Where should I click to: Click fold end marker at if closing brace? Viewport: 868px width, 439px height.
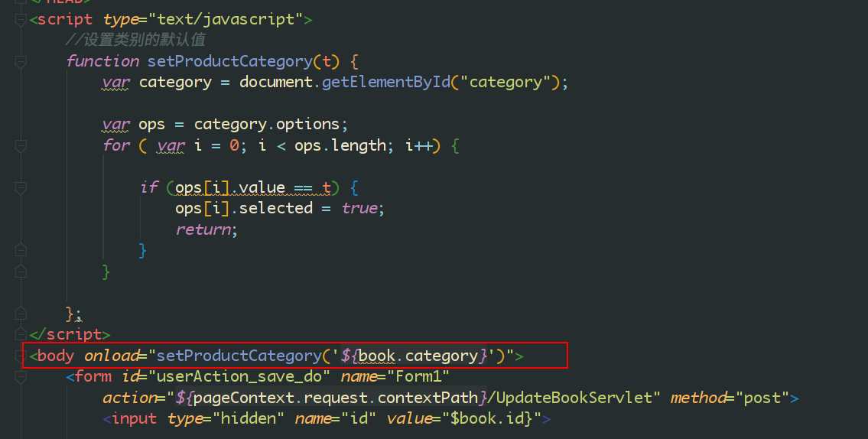click(x=21, y=250)
